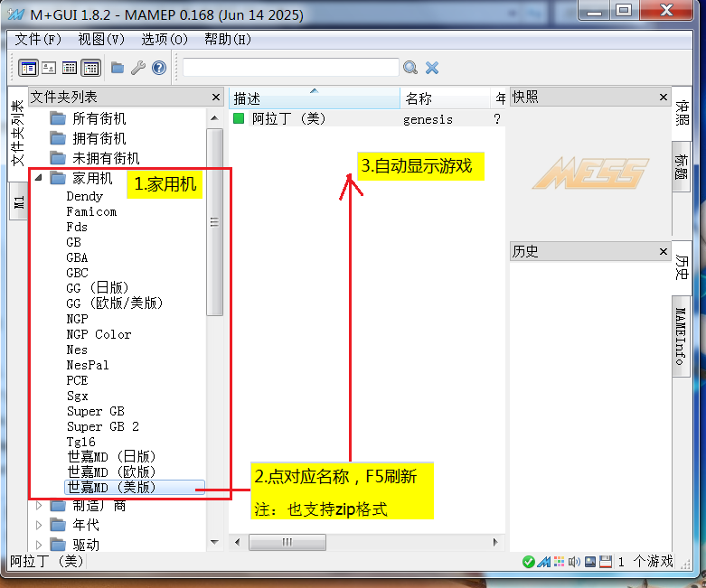Collapse the 家用机 tree node
Image resolution: width=706 pixels, height=588 pixels.
click(x=39, y=178)
